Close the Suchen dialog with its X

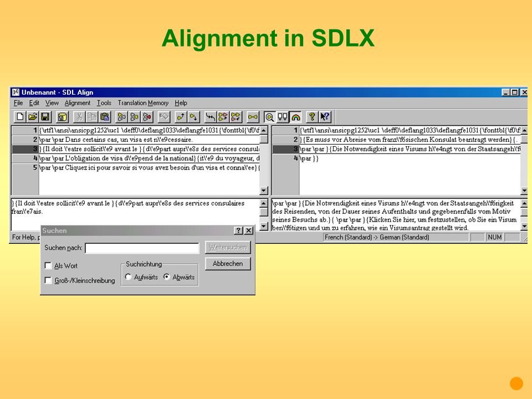click(249, 231)
